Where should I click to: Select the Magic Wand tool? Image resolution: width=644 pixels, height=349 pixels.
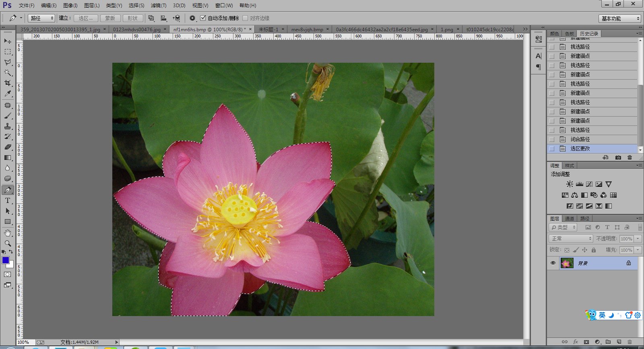click(8, 73)
